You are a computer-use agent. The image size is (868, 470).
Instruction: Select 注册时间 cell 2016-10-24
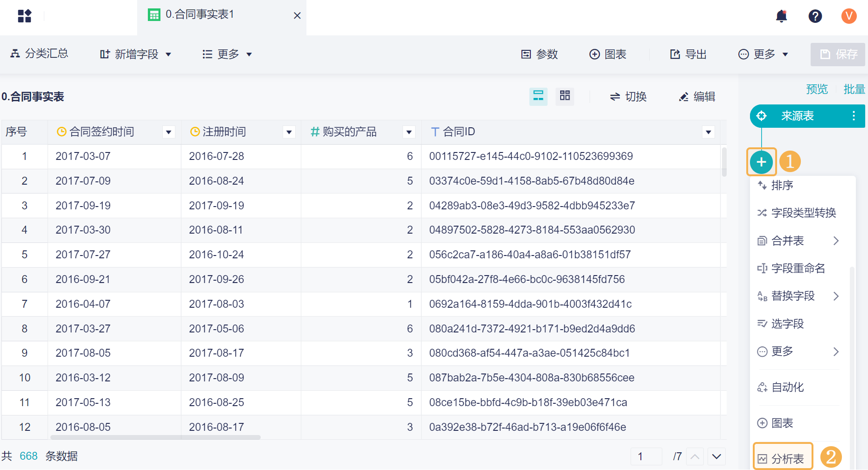click(241, 255)
